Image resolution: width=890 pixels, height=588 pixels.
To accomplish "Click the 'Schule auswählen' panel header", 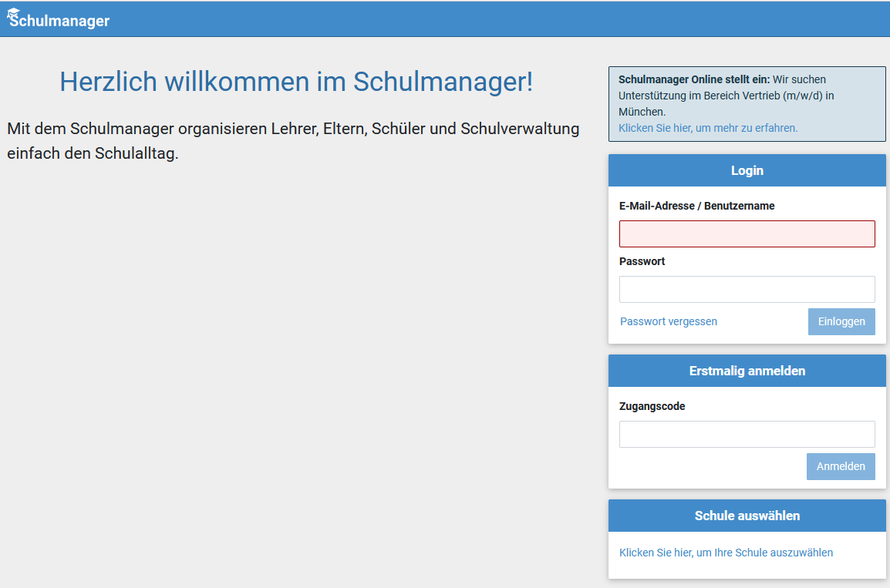I will pyautogui.click(x=747, y=516).
